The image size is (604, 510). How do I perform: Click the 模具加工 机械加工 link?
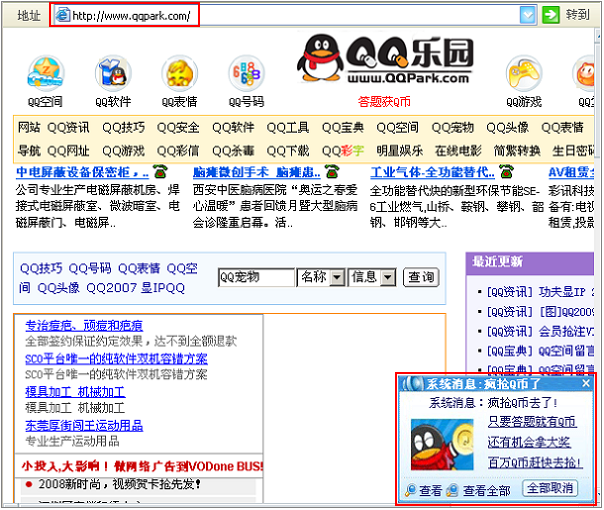[75, 392]
